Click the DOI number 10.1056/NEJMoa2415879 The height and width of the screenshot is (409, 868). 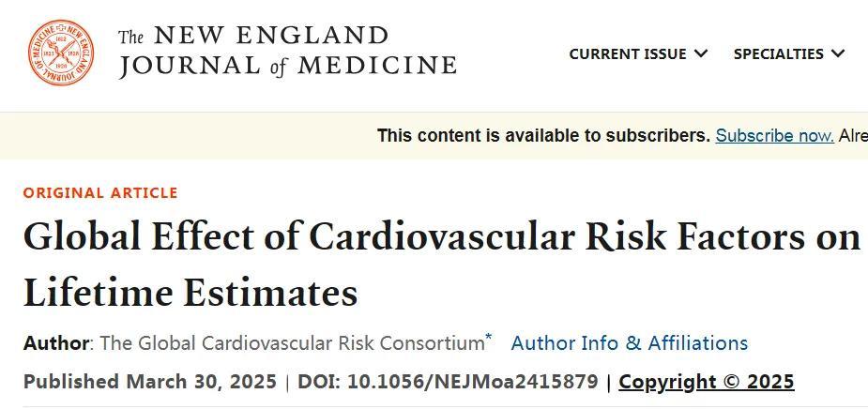[472, 382]
